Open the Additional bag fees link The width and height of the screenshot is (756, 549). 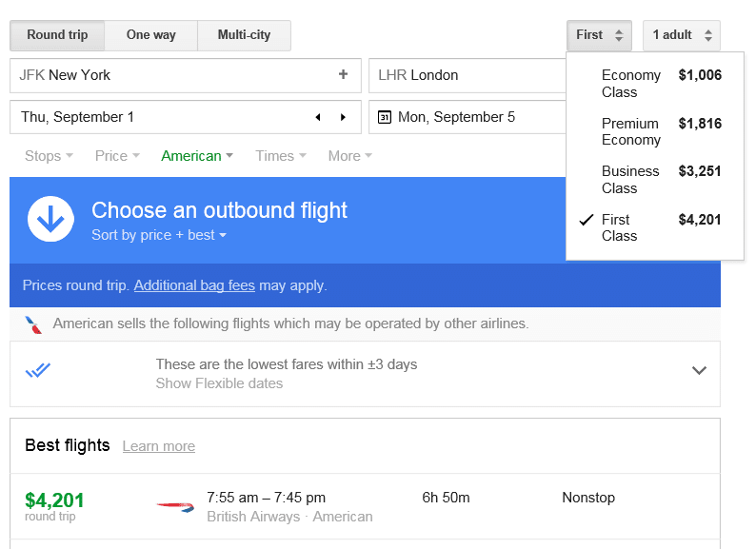tap(194, 285)
